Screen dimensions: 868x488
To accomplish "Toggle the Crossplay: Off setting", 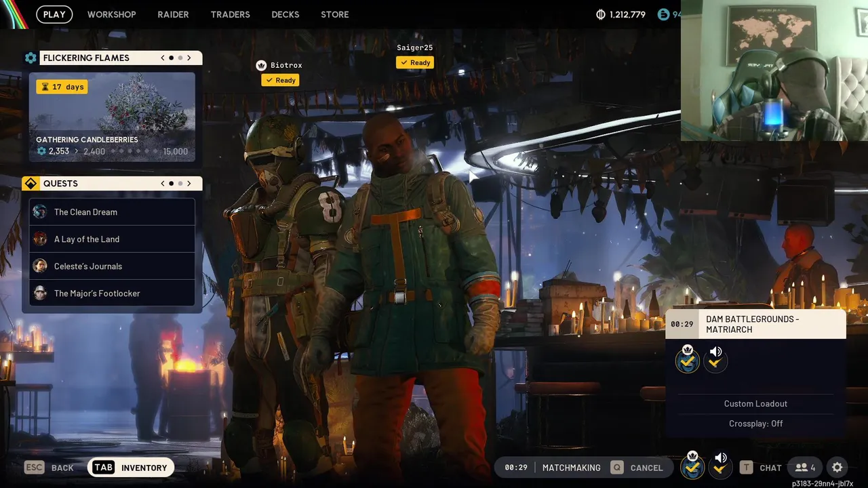I will click(x=755, y=424).
